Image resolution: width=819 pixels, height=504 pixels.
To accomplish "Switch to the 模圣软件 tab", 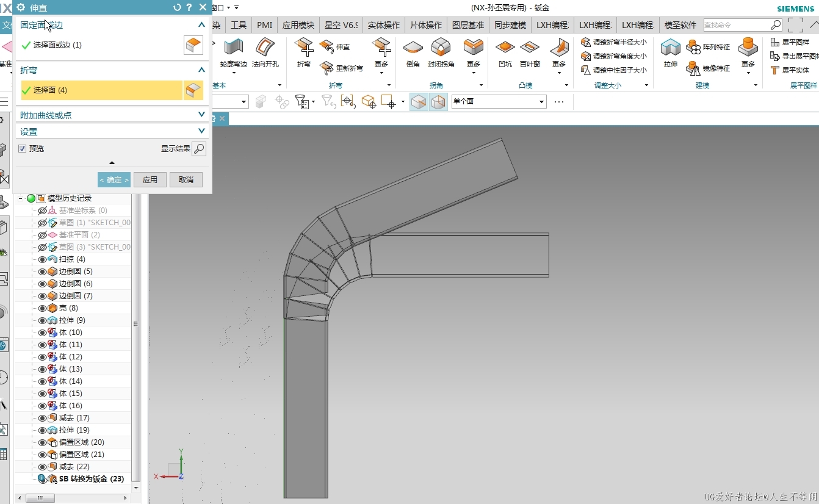I will click(680, 25).
